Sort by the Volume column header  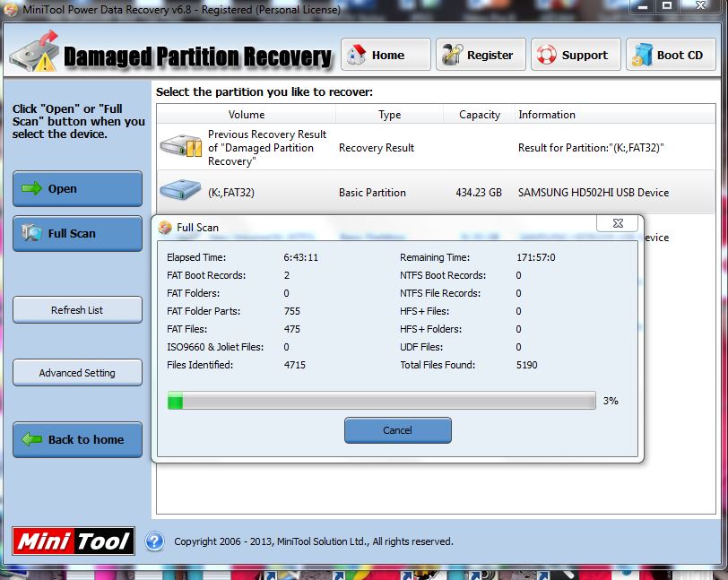247,115
